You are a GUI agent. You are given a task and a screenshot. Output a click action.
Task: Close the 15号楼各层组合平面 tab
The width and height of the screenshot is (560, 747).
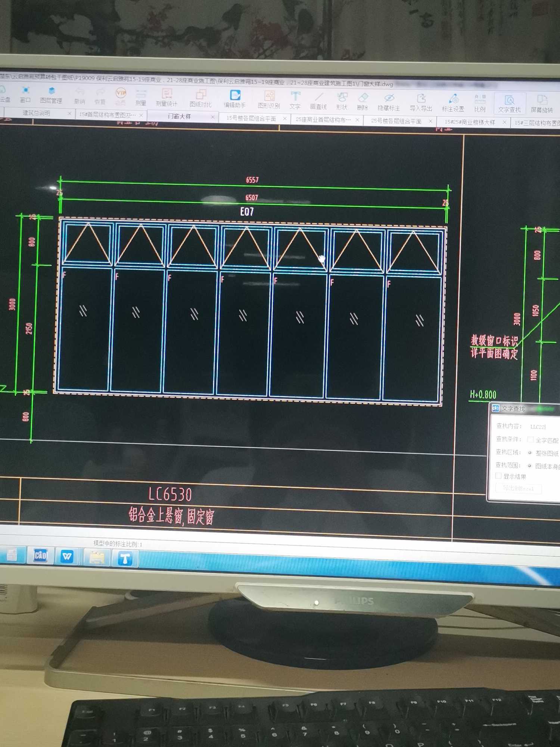click(x=285, y=118)
